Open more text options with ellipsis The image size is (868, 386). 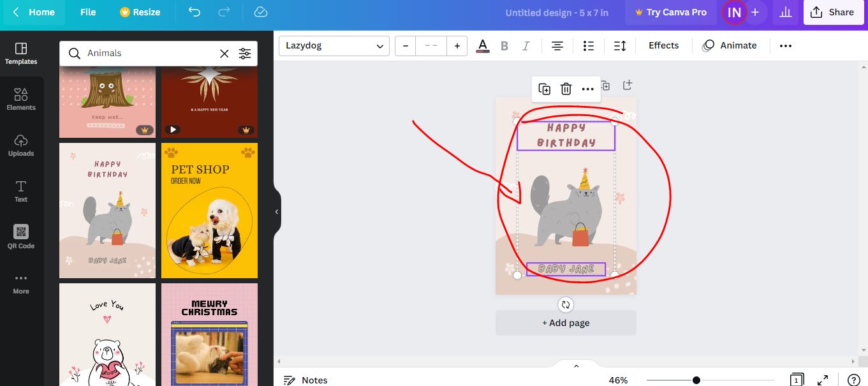coord(785,45)
